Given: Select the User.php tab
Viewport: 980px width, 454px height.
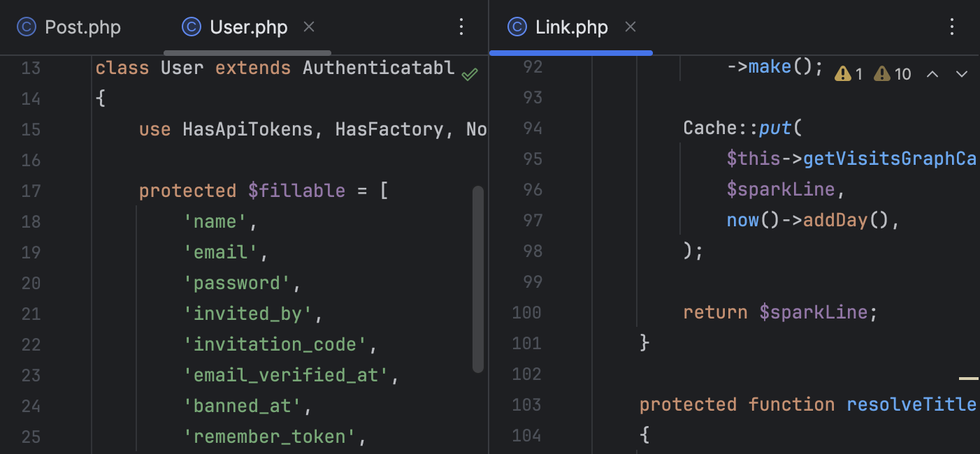Looking at the screenshot, I should (248, 27).
